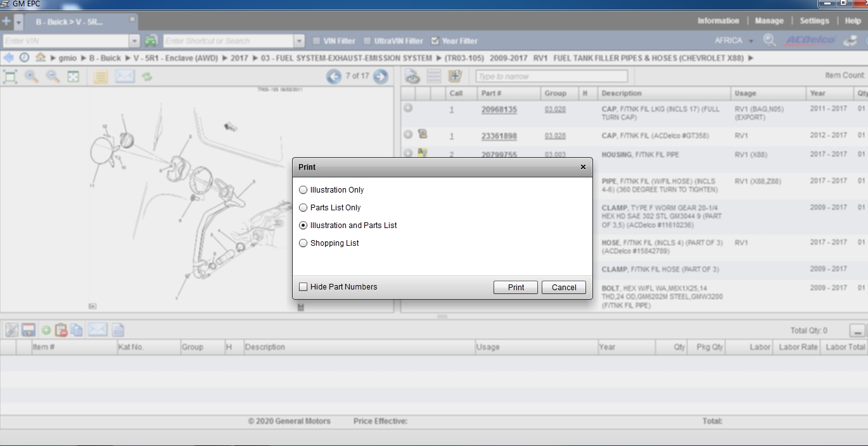The image size is (868, 446).
Task: Open the history clock icon
Action: [24, 58]
